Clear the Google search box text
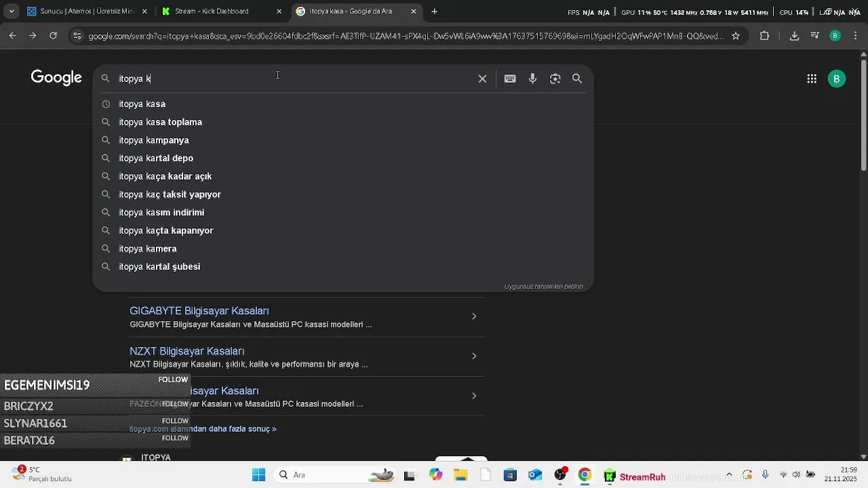Screen dimensions: 868x488 coord(482,79)
